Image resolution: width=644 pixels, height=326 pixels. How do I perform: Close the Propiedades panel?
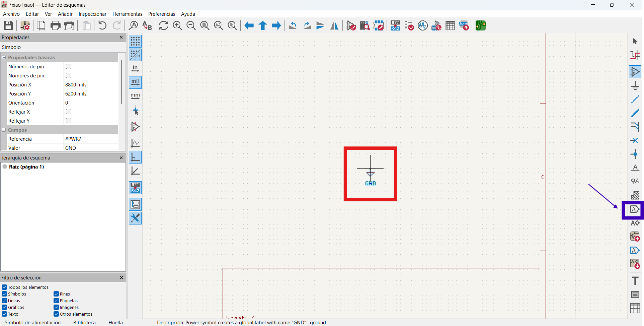click(x=121, y=37)
